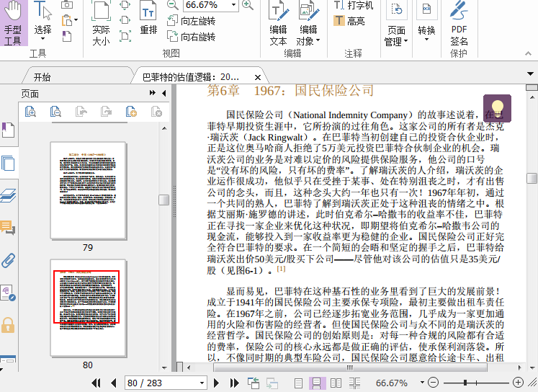Open the Security lock sidebar panel
Image resolution: width=538 pixels, height=392 pixels.
click(8, 325)
